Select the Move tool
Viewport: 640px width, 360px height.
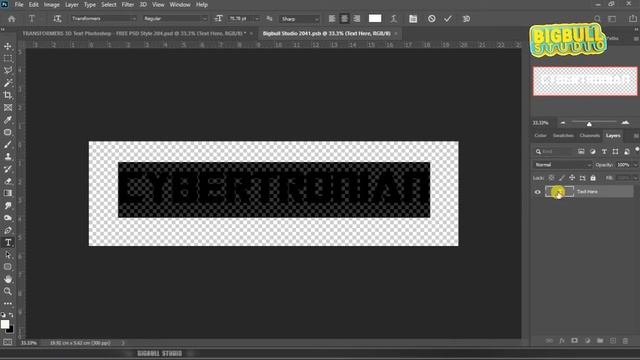coord(8,47)
